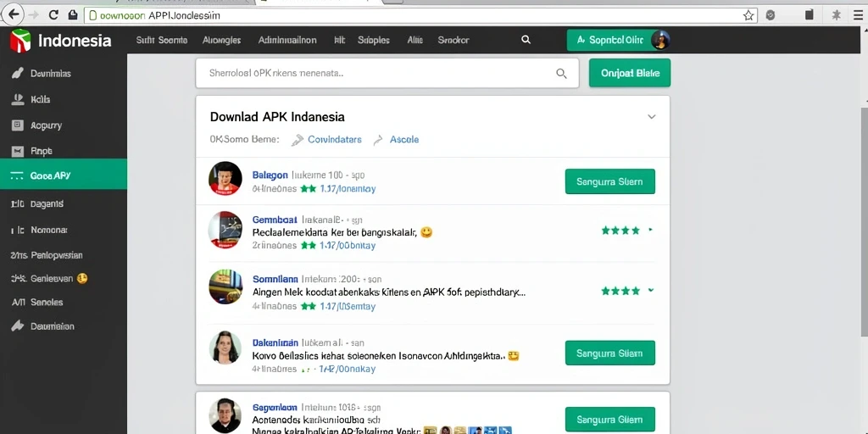
Task: Open the Dakeniman title link
Action: click(x=275, y=342)
